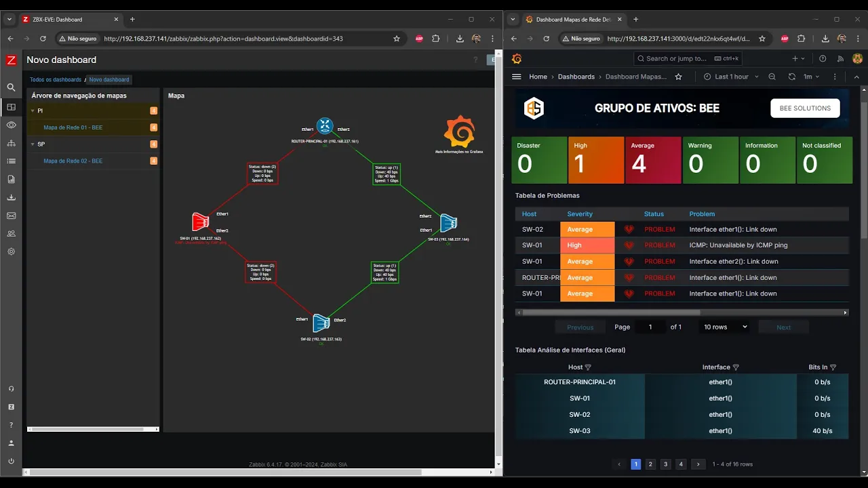Open the Users icon in the Zabbix sidebar
This screenshot has height=488, width=868.
pos(11,233)
